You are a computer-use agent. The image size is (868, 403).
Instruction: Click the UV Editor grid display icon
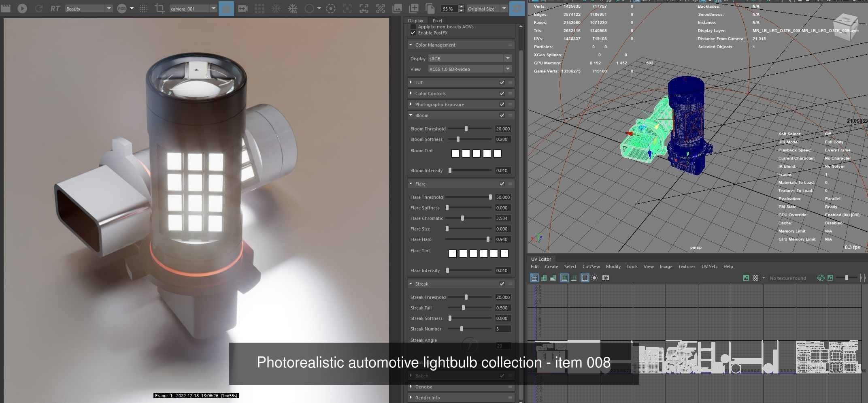(585, 278)
